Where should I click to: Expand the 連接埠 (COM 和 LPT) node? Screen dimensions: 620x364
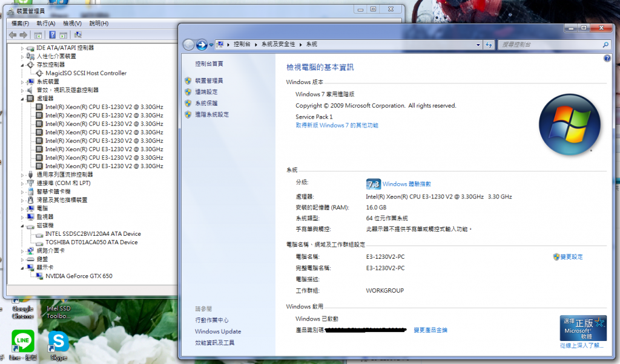(x=22, y=183)
